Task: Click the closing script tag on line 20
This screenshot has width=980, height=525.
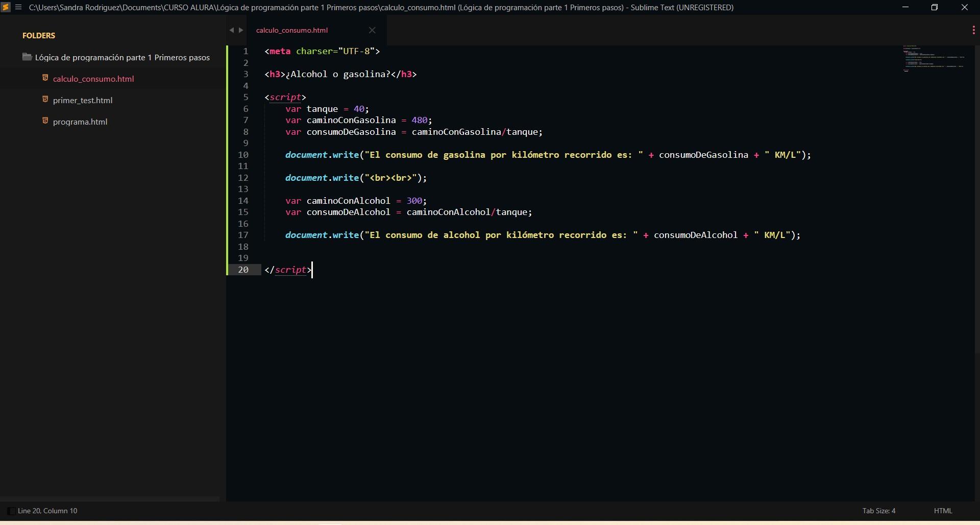Action: (x=288, y=270)
